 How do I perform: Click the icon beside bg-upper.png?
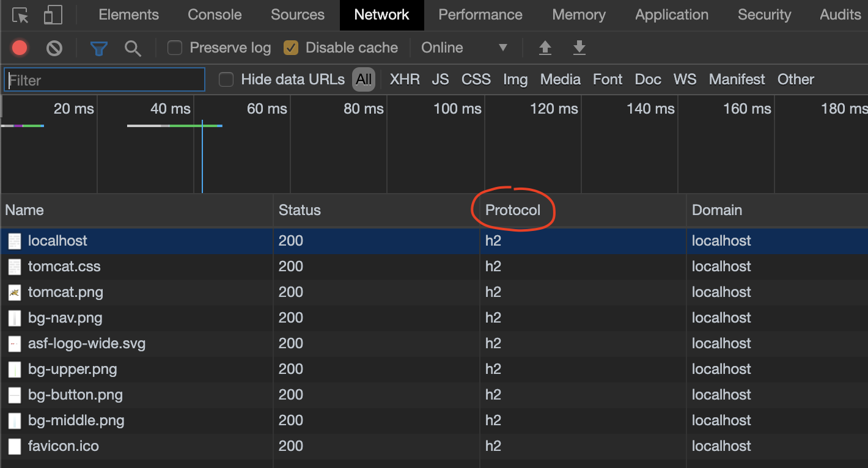(15, 369)
